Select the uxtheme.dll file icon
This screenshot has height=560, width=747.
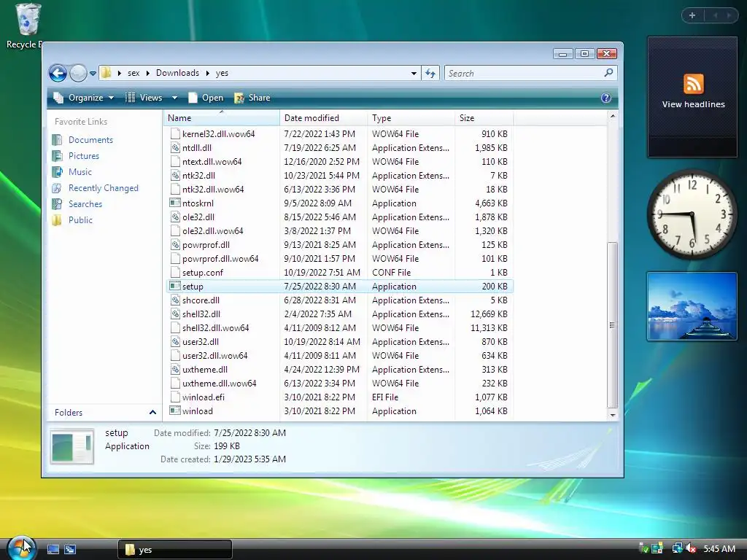tap(175, 369)
